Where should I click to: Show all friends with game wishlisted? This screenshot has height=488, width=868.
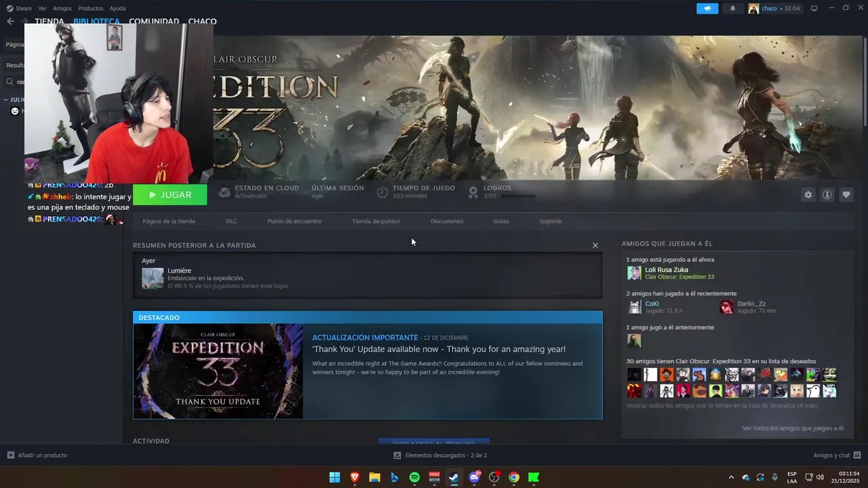(x=722, y=406)
